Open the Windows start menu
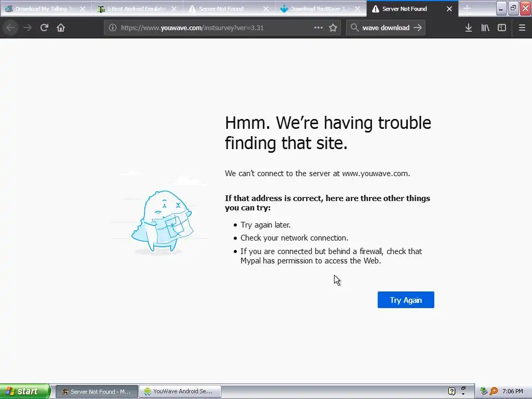 [25, 391]
